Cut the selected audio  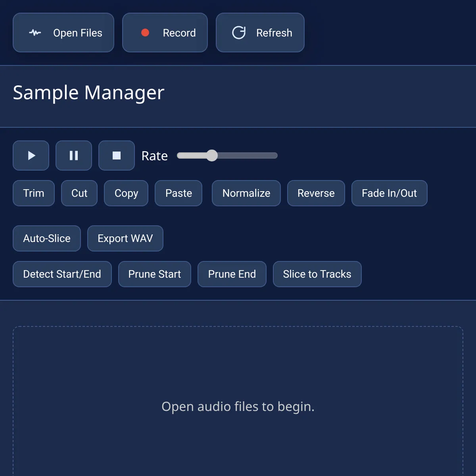click(79, 193)
